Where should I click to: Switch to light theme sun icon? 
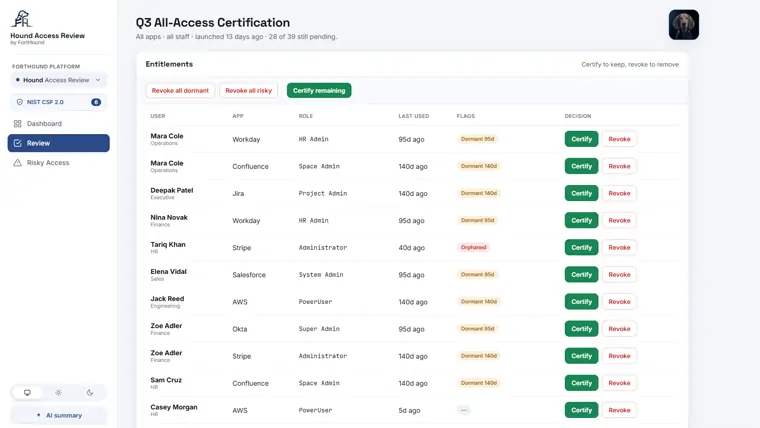click(58, 393)
